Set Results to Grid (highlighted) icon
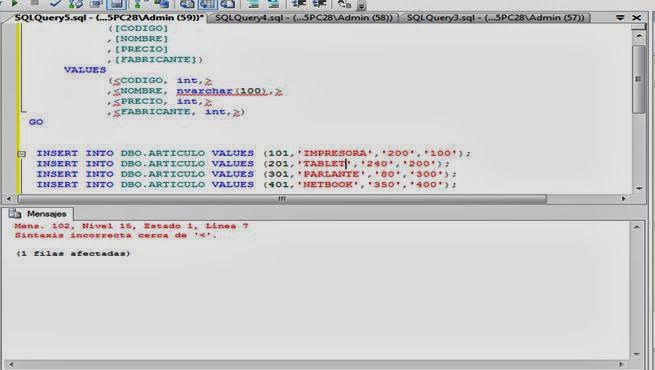 (207, 4)
